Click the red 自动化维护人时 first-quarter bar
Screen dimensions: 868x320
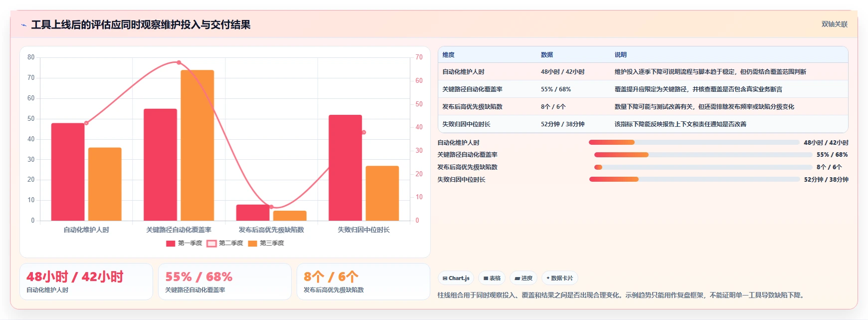[x=68, y=172]
